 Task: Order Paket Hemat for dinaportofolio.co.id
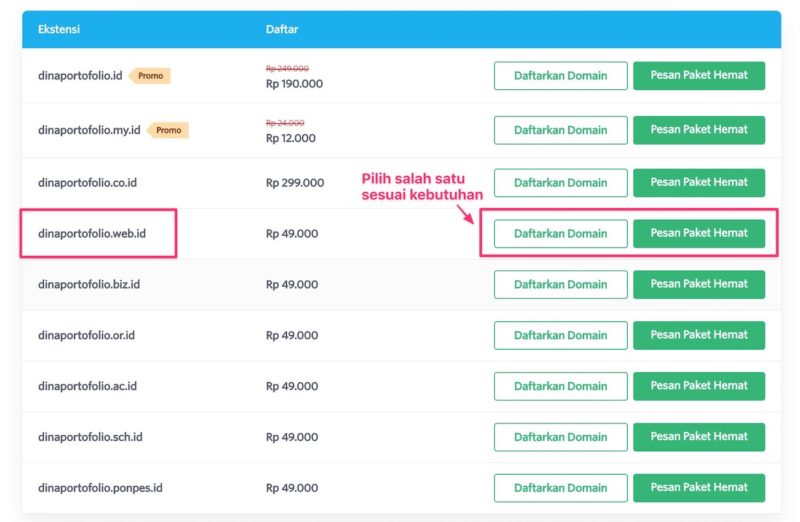(698, 183)
